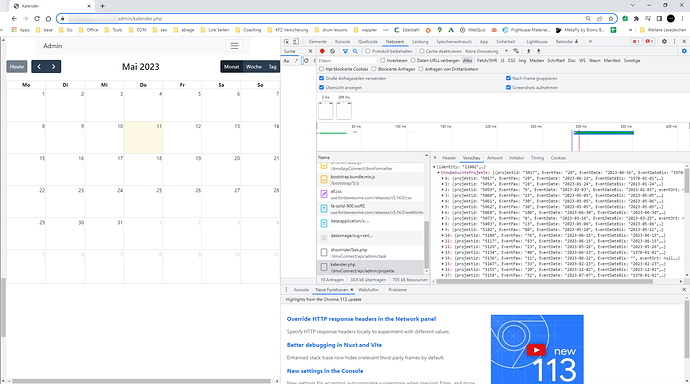Viewport: 690px width, 384px height.
Task: Refresh the search results
Action: (306, 61)
